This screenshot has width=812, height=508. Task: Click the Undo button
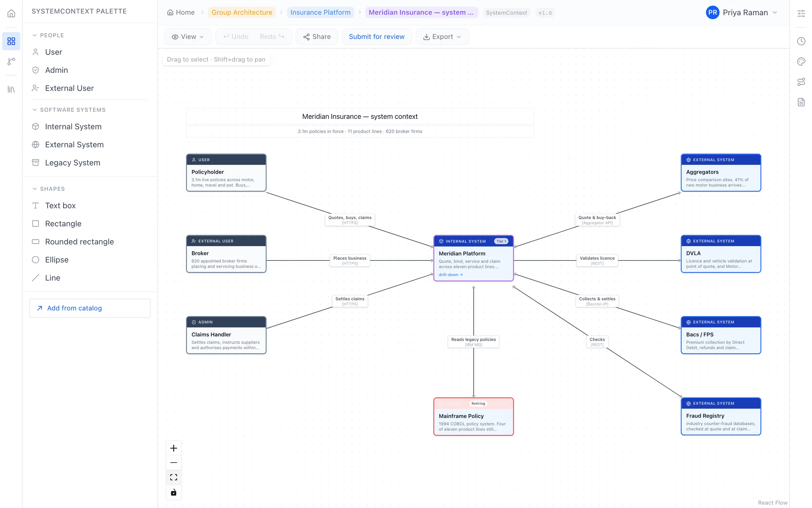tap(235, 37)
